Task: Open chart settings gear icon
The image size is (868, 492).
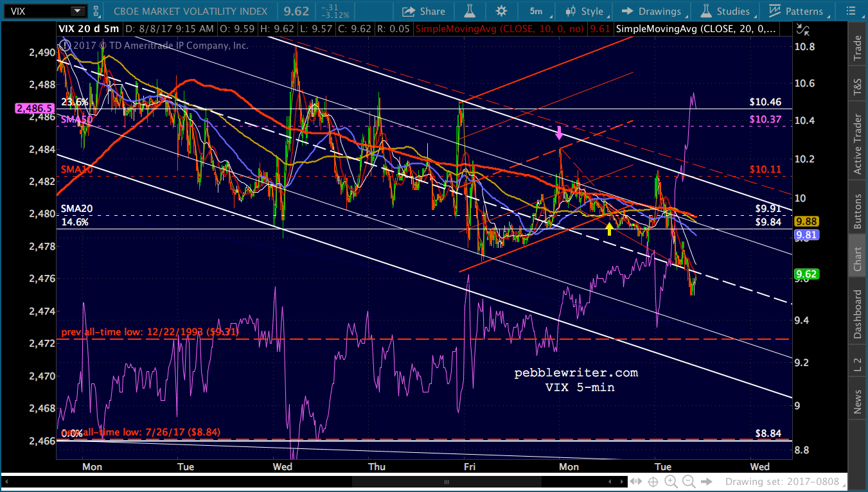Action: pos(501,11)
